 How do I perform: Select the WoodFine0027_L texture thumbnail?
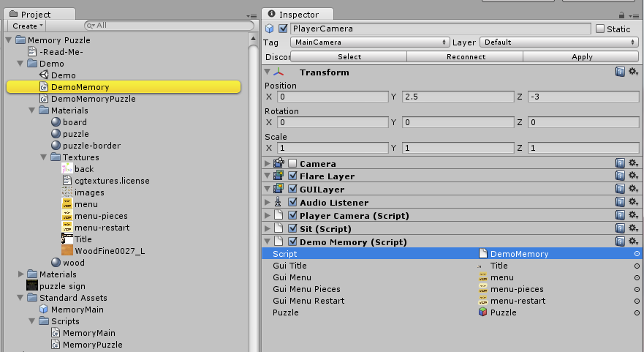click(x=67, y=251)
